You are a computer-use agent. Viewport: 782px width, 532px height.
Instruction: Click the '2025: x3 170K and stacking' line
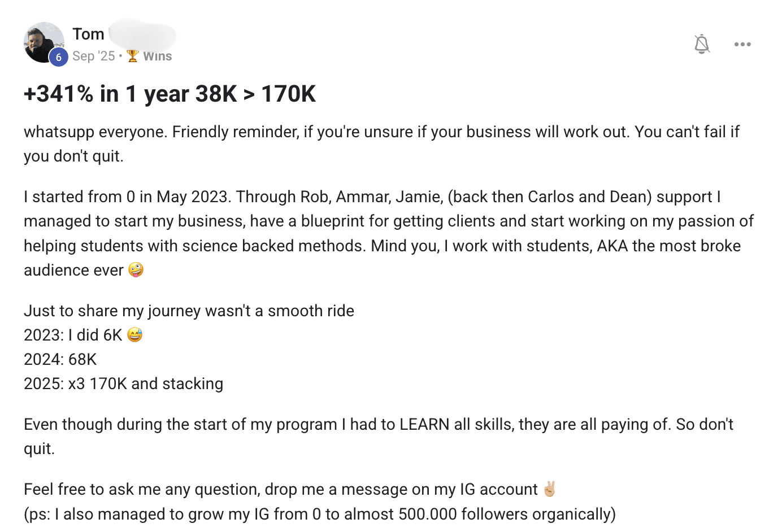pyautogui.click(x=123, y=383)
